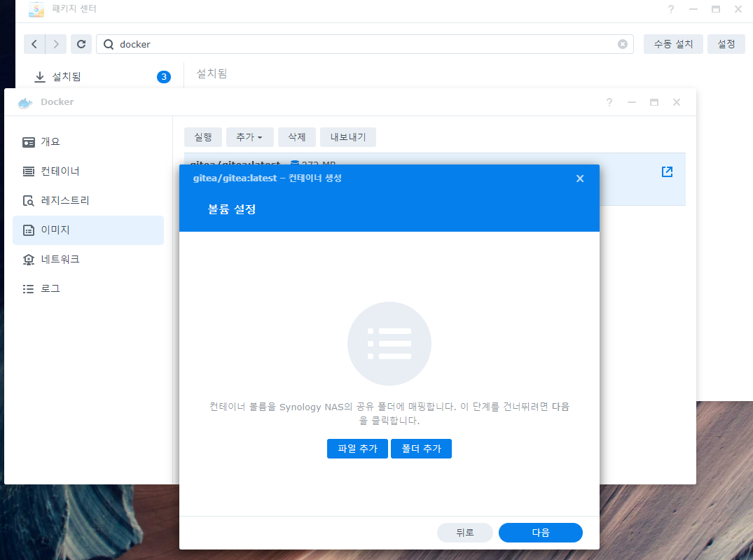Maximize the Docker window
The height and width of the screenshot is (560, 753).
coord(654,102)
